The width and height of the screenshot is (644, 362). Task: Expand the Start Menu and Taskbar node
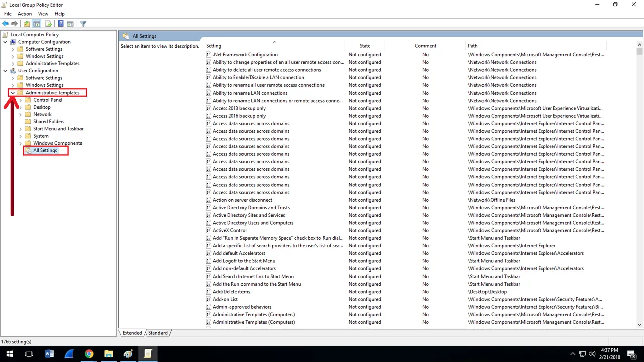click(21, 129)
